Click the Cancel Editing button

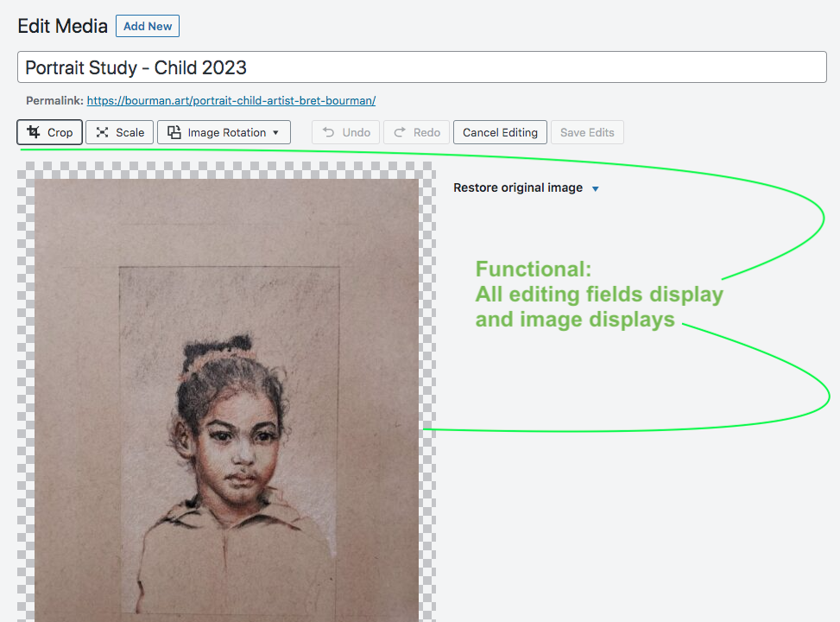coord(500,132)
